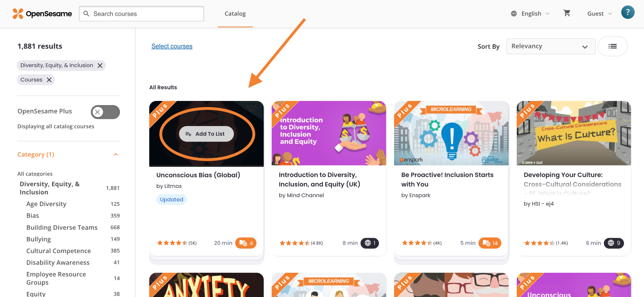Click the Select courses link
The image size is (644, 297).
[x=172, y=46]
